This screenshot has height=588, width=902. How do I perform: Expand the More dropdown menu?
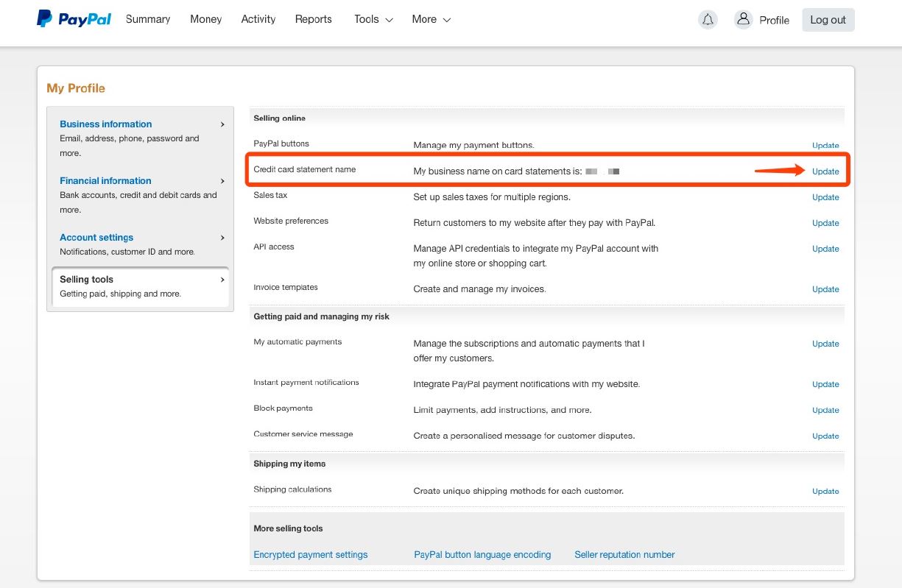pos(431,19)
